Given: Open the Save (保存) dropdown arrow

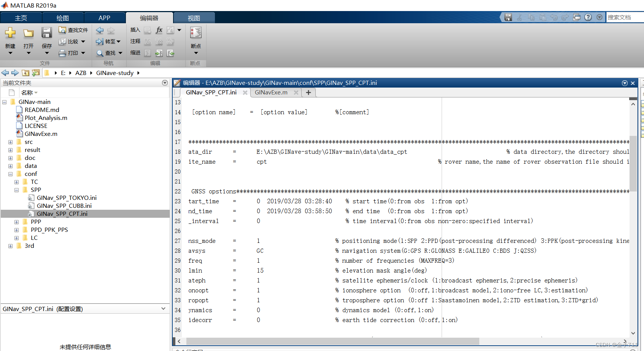Looking at the screenshot, I should [x=47, y=53].
